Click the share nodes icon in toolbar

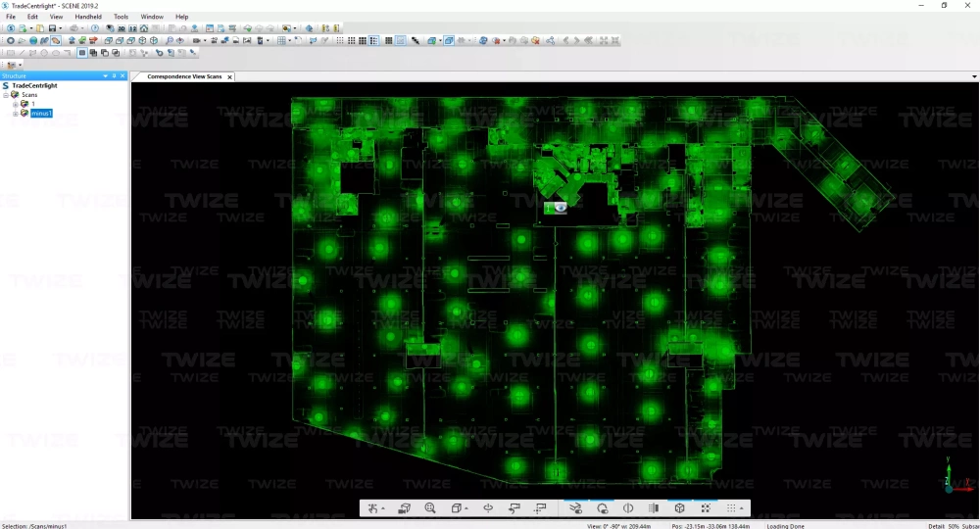(551, 40)
